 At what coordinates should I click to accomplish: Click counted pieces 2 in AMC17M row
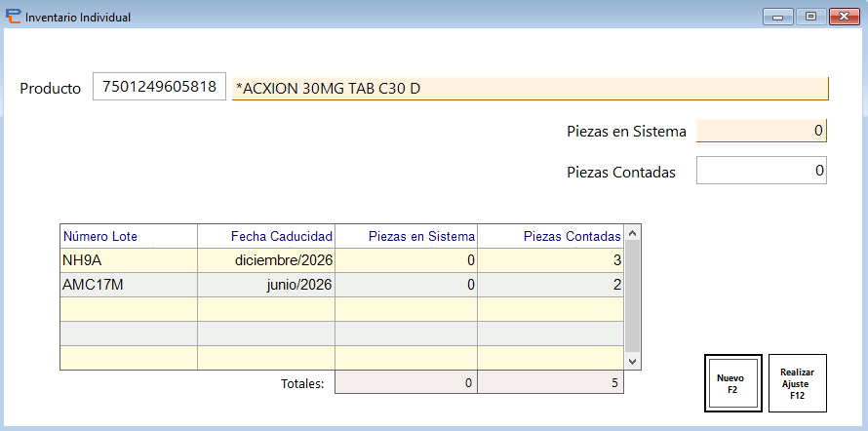[x=550, y=285]
